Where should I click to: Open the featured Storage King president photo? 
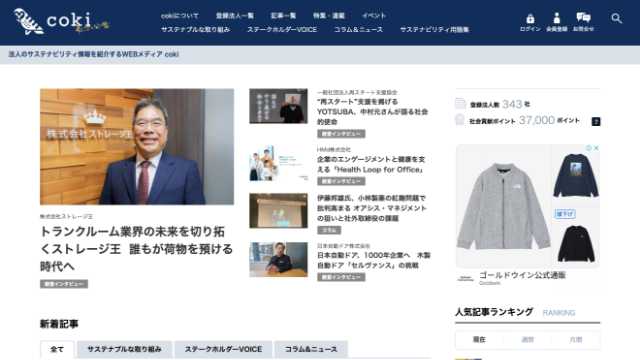[137, 147]
